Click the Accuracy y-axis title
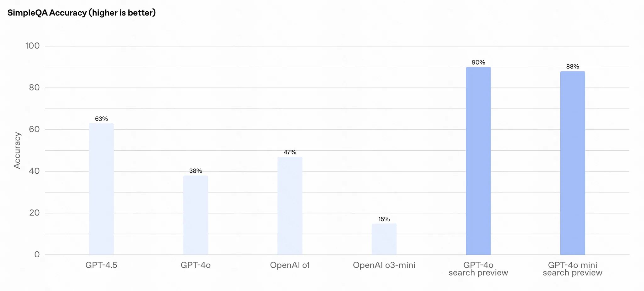This screenshot has width=644, height=291. (x=17, y=150)
